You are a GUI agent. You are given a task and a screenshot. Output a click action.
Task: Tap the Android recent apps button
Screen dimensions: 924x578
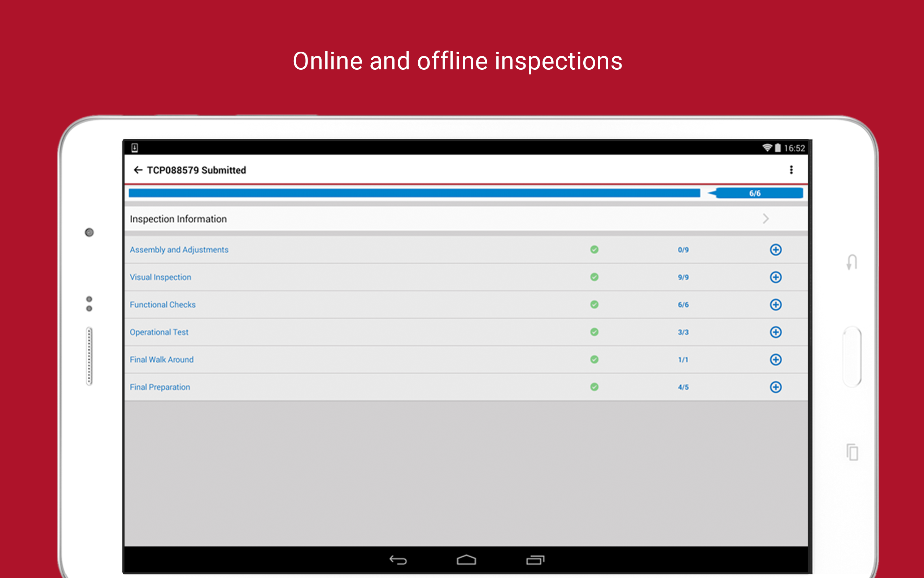tap(535, 560)
